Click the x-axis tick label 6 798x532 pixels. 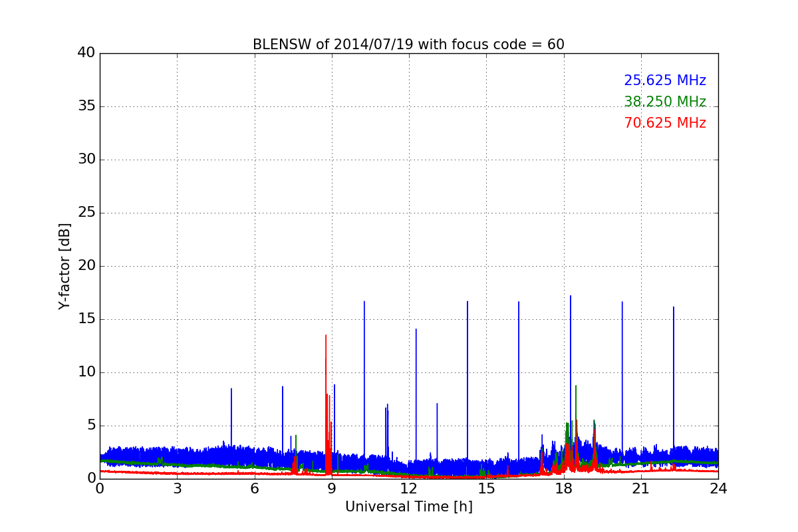254,489
